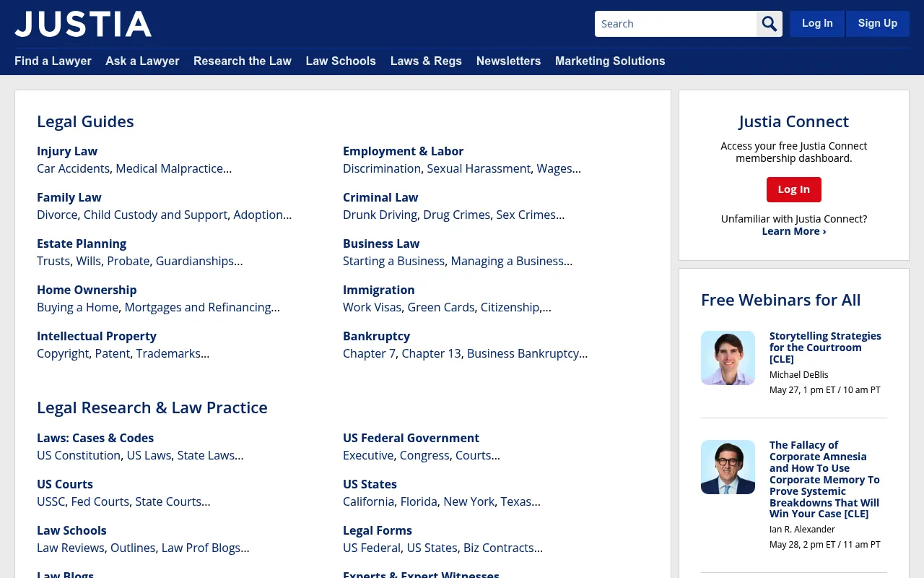Open the Immigration guide

[379, 290]
